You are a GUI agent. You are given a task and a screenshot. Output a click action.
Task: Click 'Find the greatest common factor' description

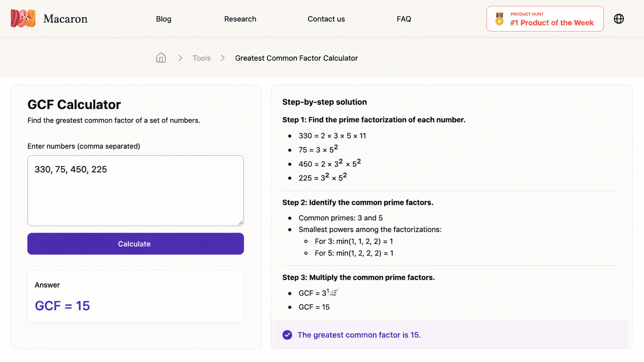click(114, 120)
